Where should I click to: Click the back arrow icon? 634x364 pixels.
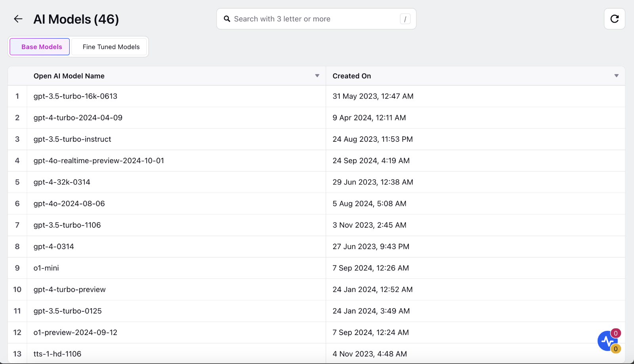18,19
